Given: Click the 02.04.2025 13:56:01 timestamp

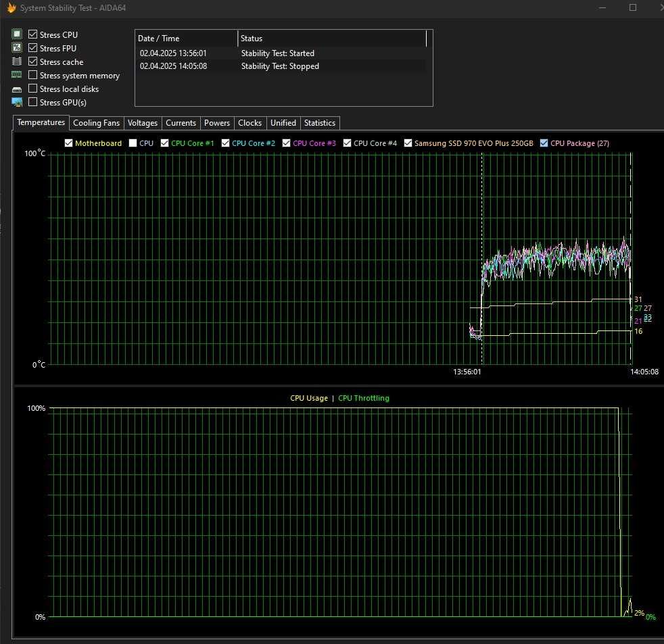Looking at the screenshot, I should coord(173,53).
